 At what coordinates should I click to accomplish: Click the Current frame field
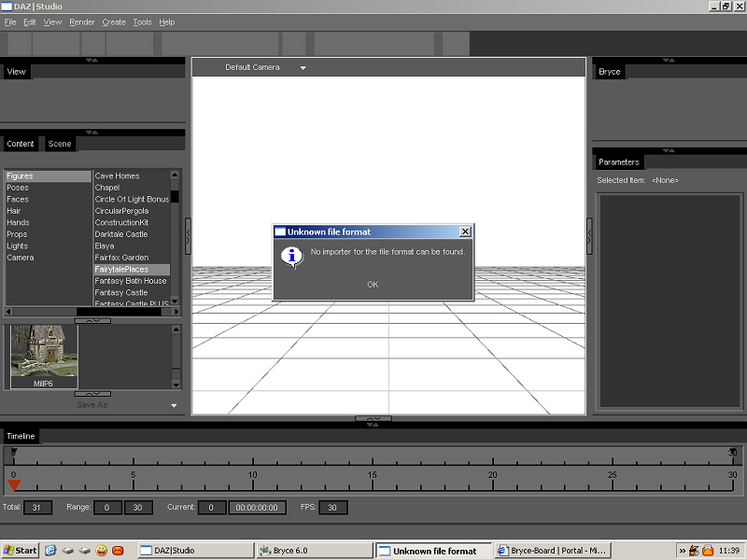[x=212, y=508]
